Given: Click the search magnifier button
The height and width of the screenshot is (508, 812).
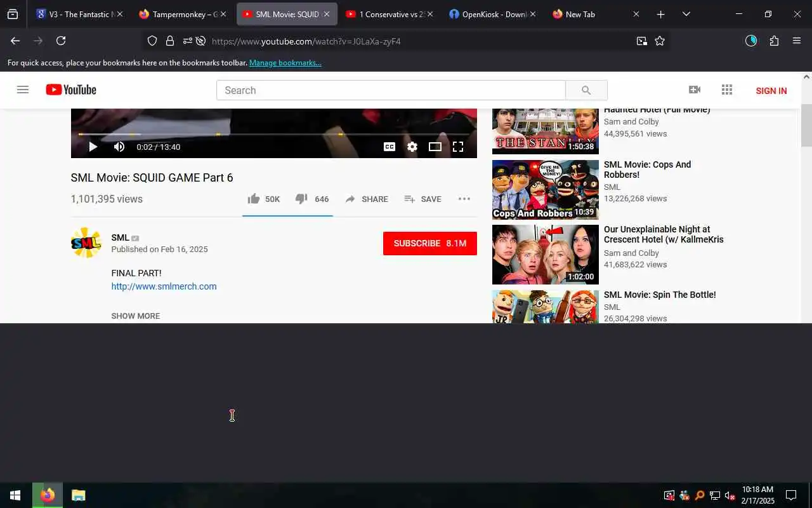Looking at the screenshot, I should [x=586, y=90].
